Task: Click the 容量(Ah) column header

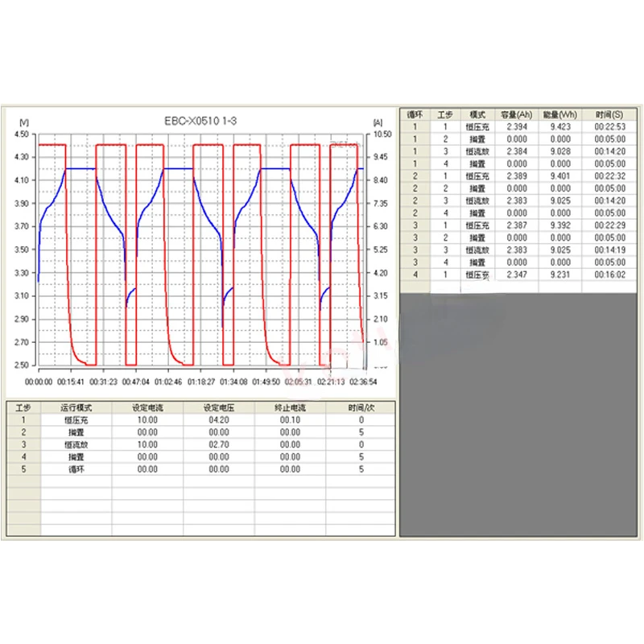Action: pos(517,114)
